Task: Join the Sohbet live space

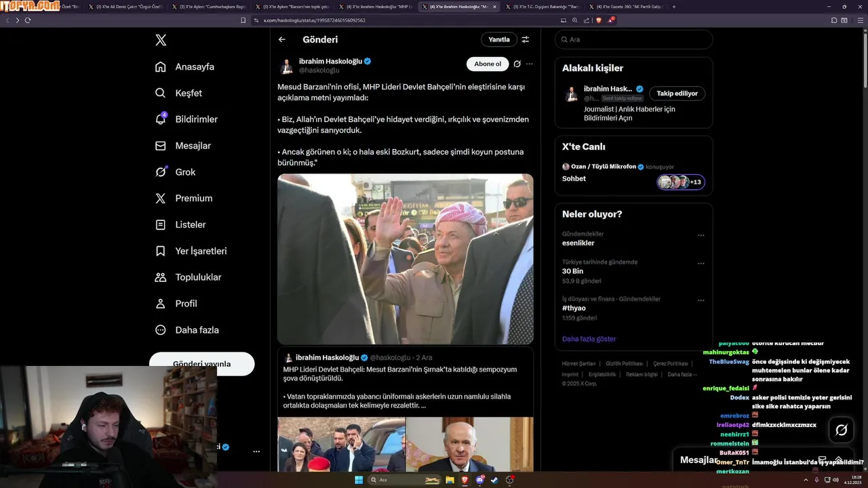Action: pos(574,179)
